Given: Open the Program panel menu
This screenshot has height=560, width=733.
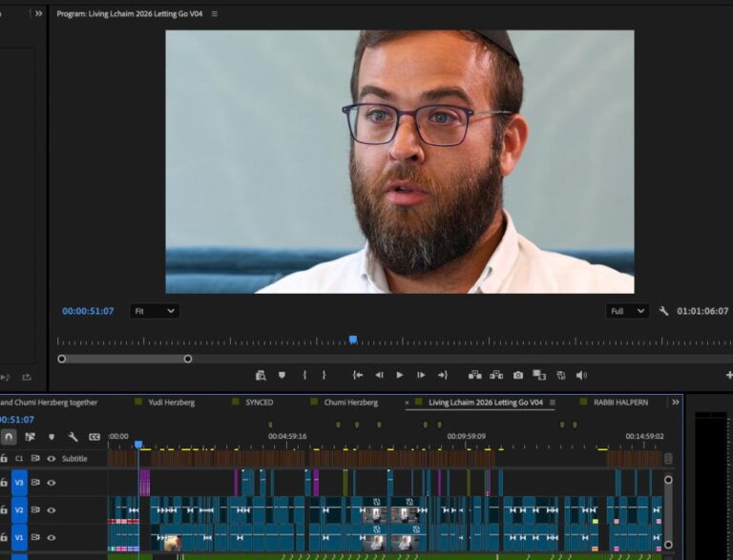Looking at the screenshot, I should point(215,14).
